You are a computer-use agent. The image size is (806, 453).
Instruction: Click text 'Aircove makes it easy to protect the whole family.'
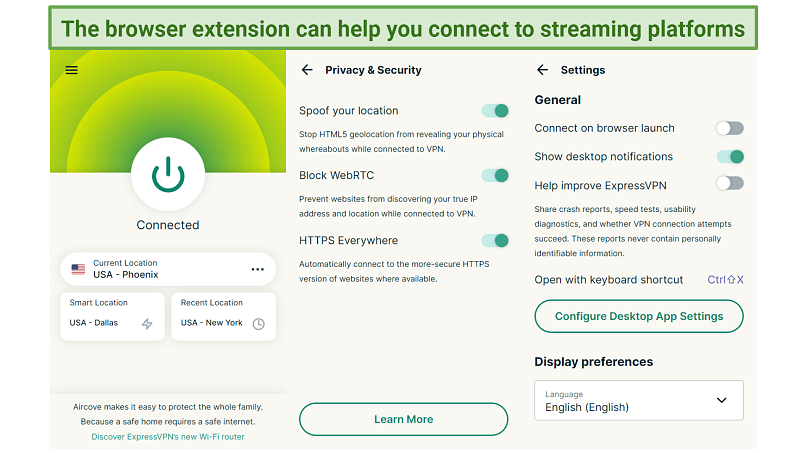(168, 407)
